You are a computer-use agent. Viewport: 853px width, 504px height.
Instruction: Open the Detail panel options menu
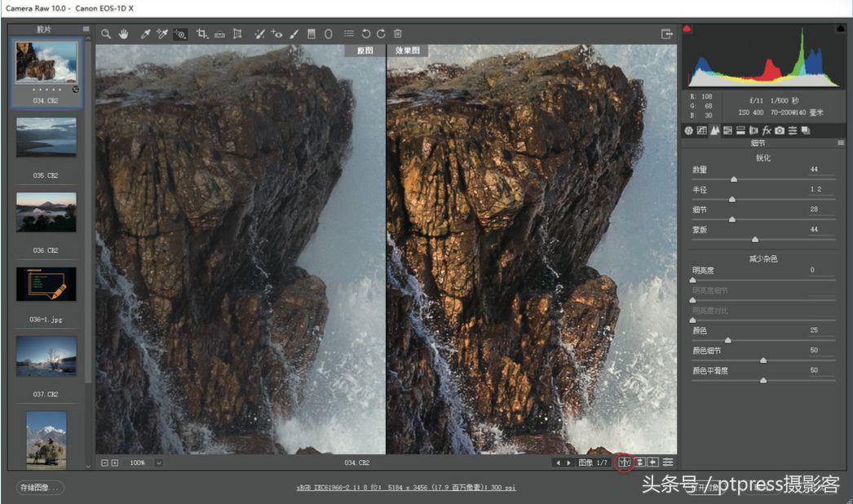[x=841, y=143]
